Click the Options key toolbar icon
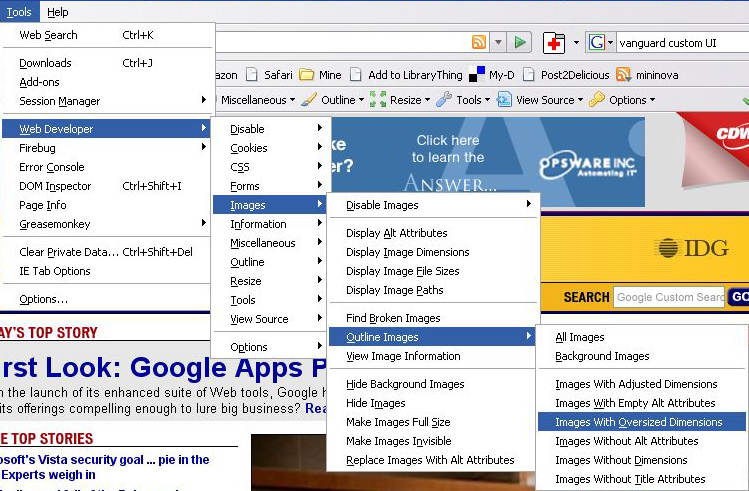 click(x=597, y=100)
